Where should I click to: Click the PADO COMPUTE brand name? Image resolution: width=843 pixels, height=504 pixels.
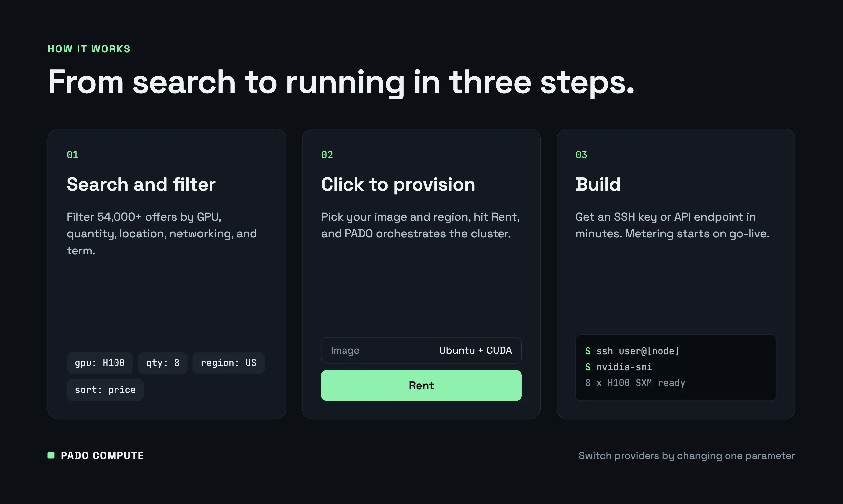point(102,456)
